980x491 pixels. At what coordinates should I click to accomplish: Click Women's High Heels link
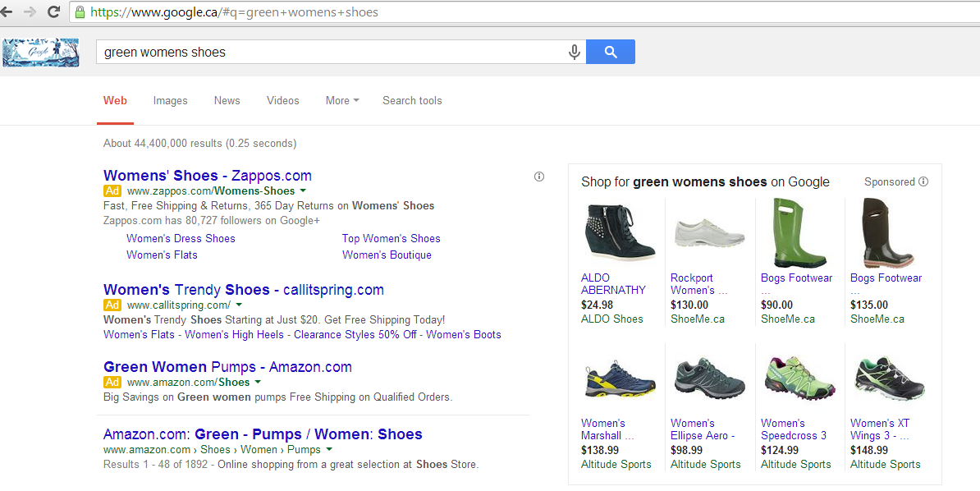tap(235, 335)
